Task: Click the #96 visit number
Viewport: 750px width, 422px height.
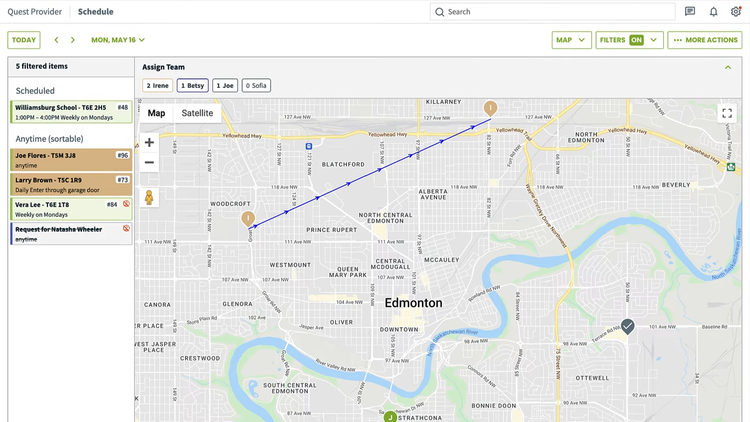Action: pyautogui.click(x=123, y=155)
